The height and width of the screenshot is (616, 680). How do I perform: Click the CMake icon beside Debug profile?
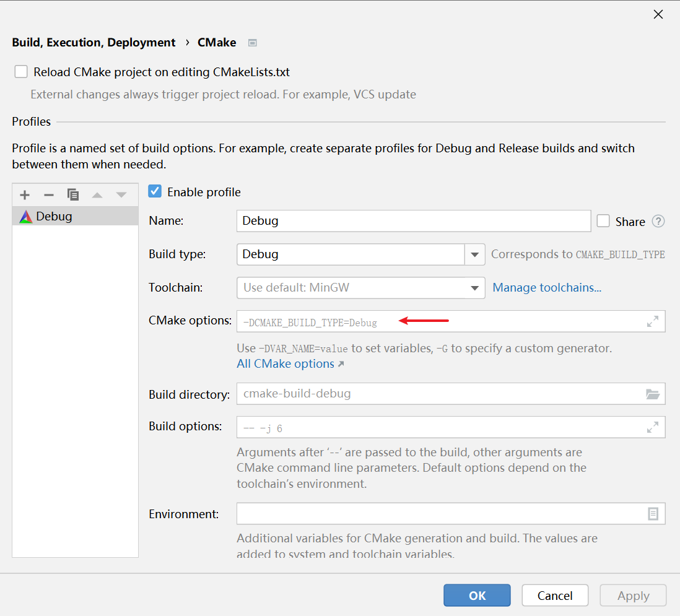[x=26, y=216]
